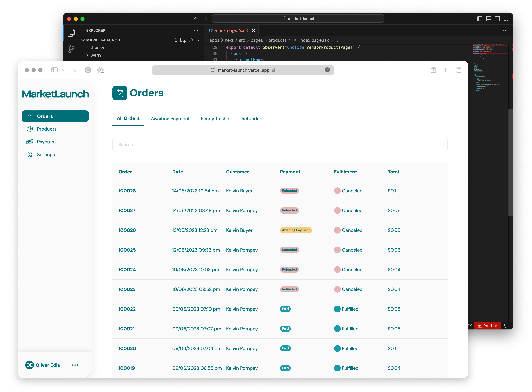Screen dimensions: 532x392
Task: Switch to Refunded tab
Action: pos(252,118)
